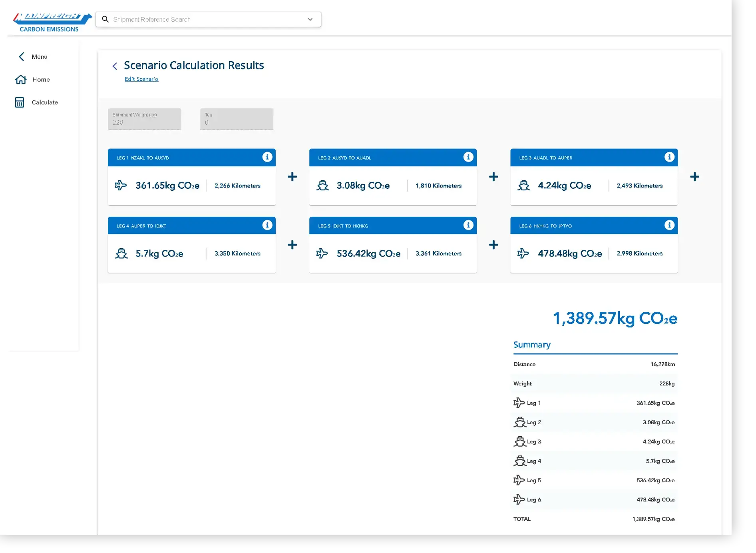
Task: Click the plus icon after Leg 5 card
Action: point(493,245)
